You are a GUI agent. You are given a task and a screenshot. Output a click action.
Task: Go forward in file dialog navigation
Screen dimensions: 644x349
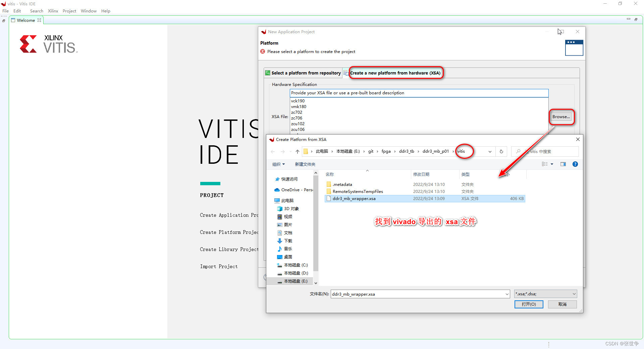283,152
